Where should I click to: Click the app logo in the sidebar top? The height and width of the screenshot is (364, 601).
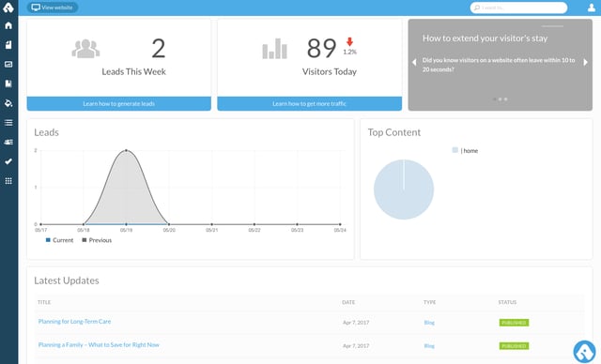pyautogui.click(x=8, y=8)
